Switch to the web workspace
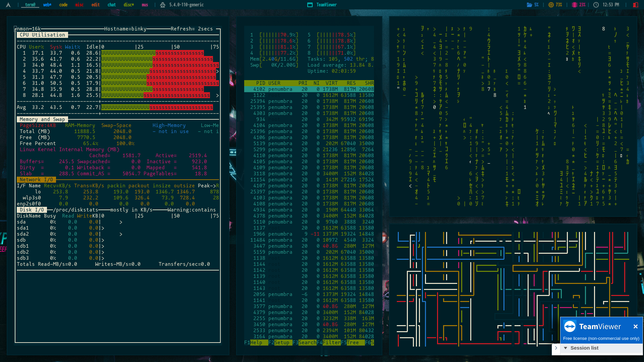Screen dimensions: 644x362 (x=47, y=5)
